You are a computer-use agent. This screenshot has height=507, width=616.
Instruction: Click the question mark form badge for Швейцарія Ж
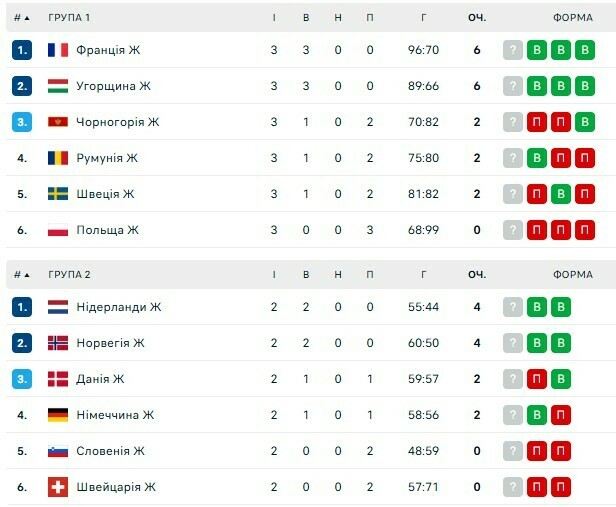pyautogui.click(x=513, y=487)
